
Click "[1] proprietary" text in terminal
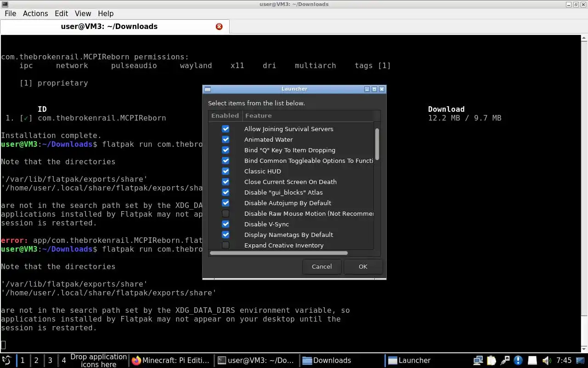[x=53, y=83]
